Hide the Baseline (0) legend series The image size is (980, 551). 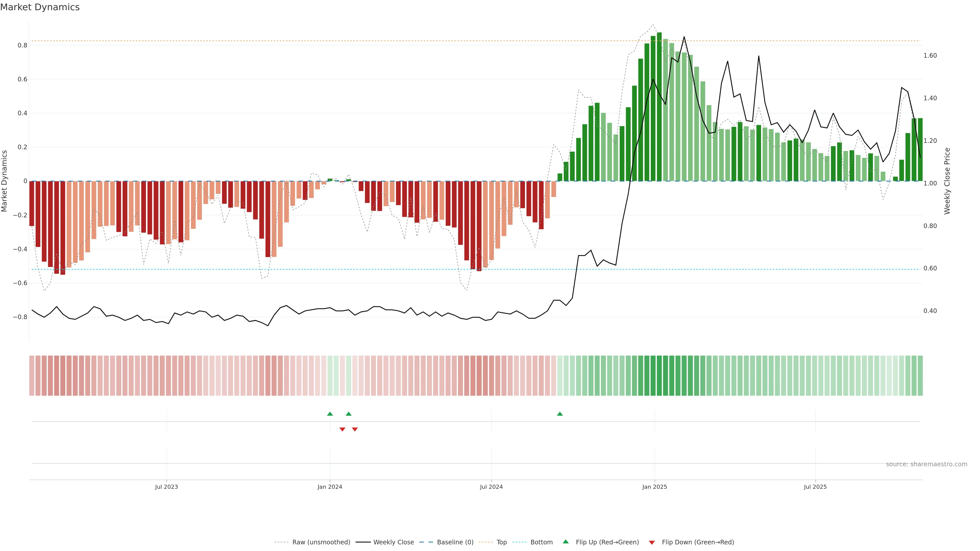[x=455, y=542]
